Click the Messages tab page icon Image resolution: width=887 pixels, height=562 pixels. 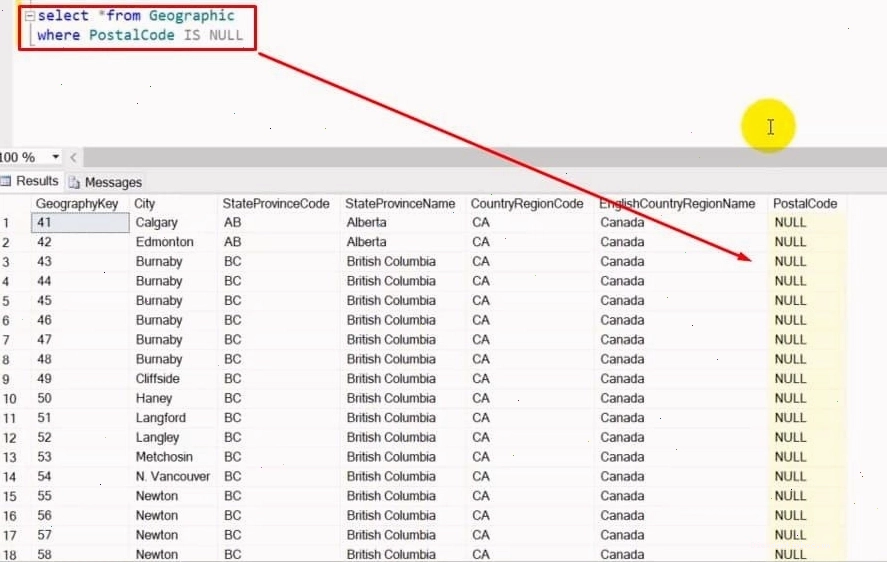point(74,183)
